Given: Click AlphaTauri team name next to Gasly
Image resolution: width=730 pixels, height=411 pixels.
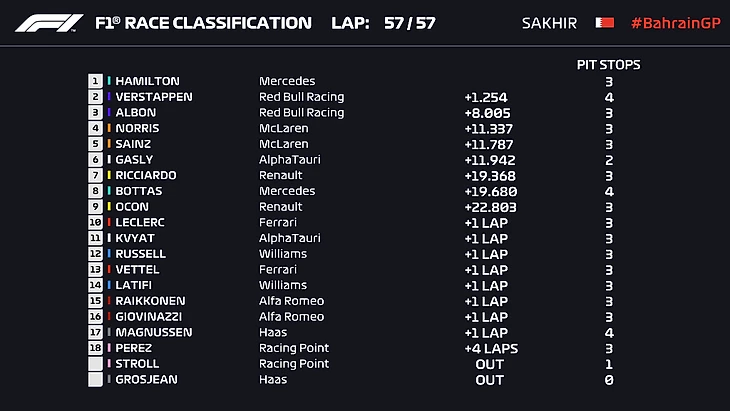Looking at the screenshot, I should pos(290,159).
